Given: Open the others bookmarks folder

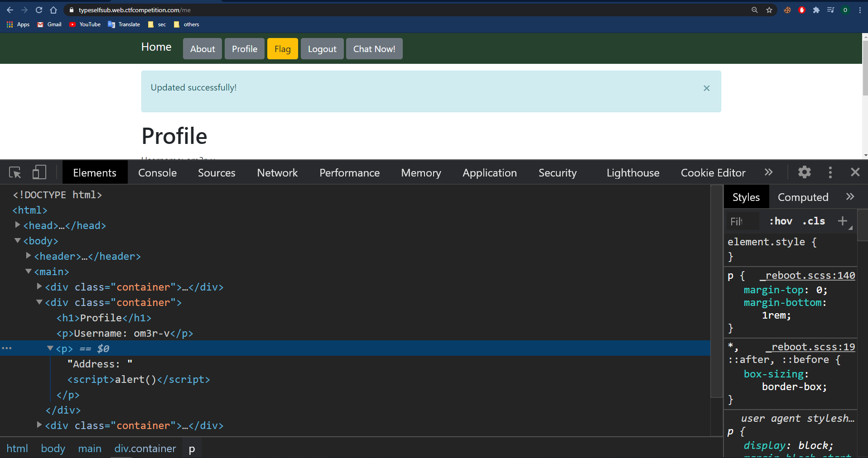Looking at the screenshot, I should (187, 24).
